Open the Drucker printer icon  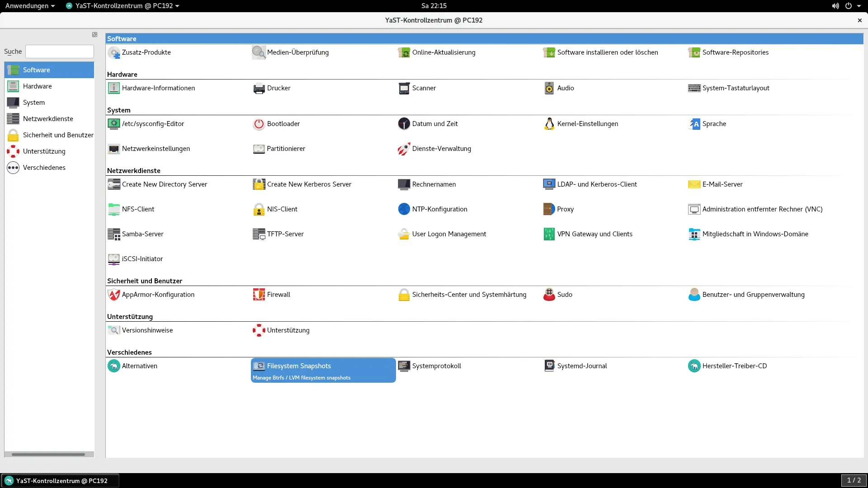(259, 88)
